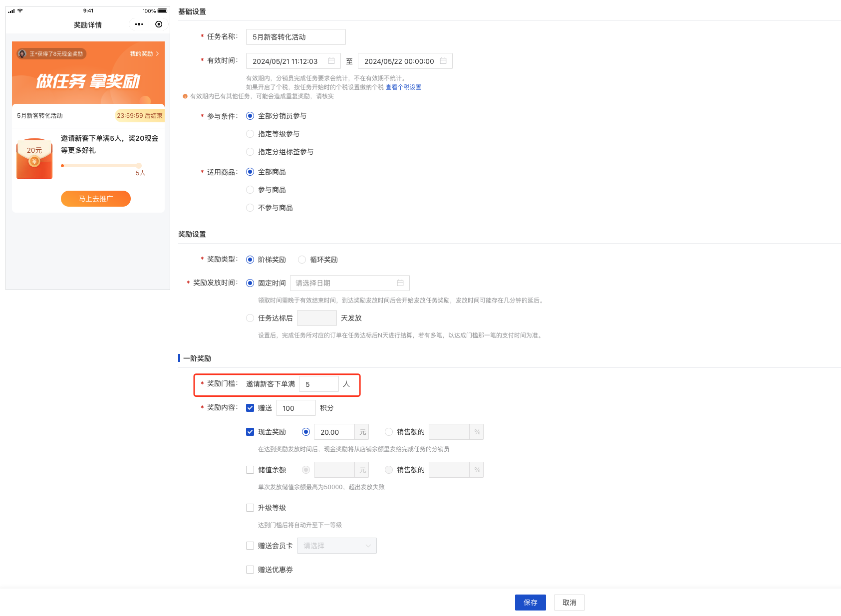This screenshot has width=841, height=616.
Task: Enable the 赠送优惠券 checkbox
Action: pos(250,570)
